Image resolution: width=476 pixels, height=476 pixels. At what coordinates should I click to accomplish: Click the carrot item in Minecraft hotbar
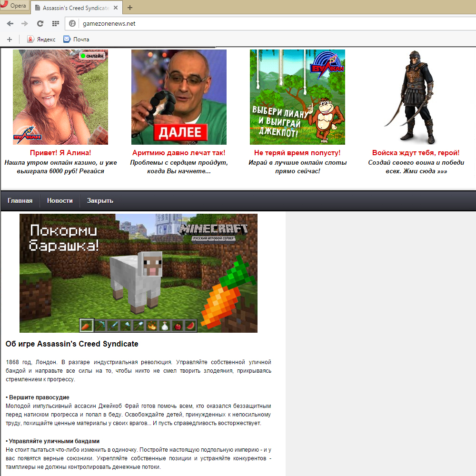(86, 326)
